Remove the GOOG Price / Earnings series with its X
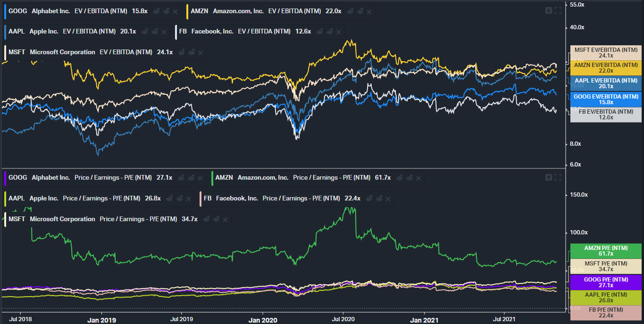 pos(200,178)
